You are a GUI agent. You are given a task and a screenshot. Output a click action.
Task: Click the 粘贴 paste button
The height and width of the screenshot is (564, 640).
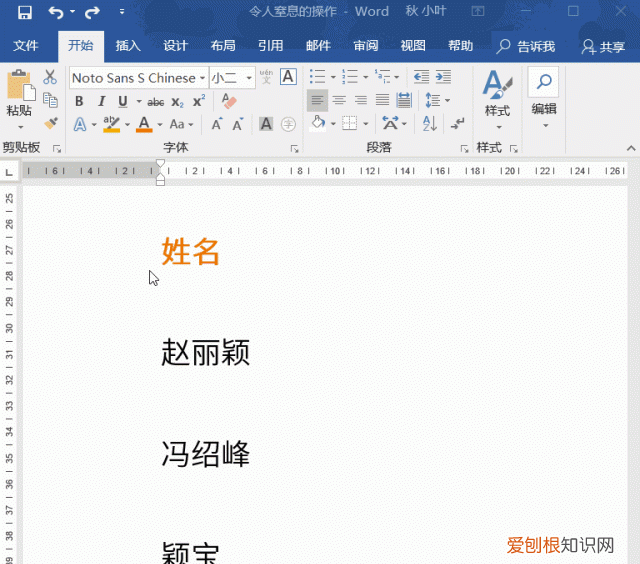click(20, 93)
